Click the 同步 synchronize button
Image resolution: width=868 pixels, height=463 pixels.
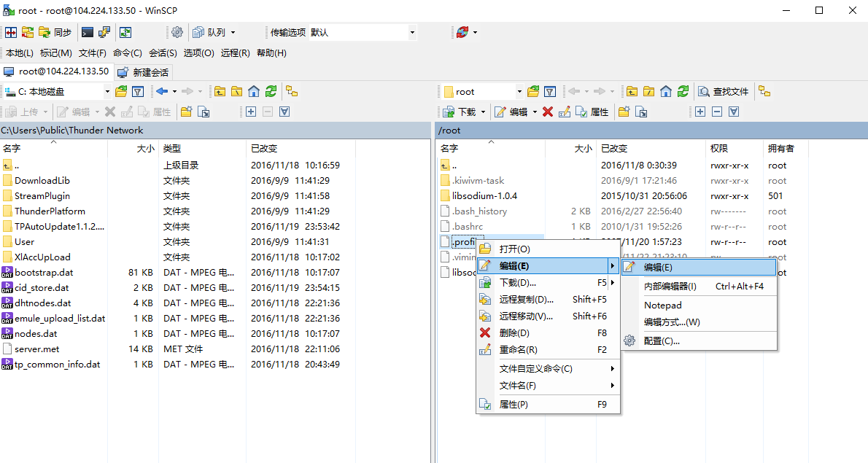pyautogui.click(x=55, y=33)
